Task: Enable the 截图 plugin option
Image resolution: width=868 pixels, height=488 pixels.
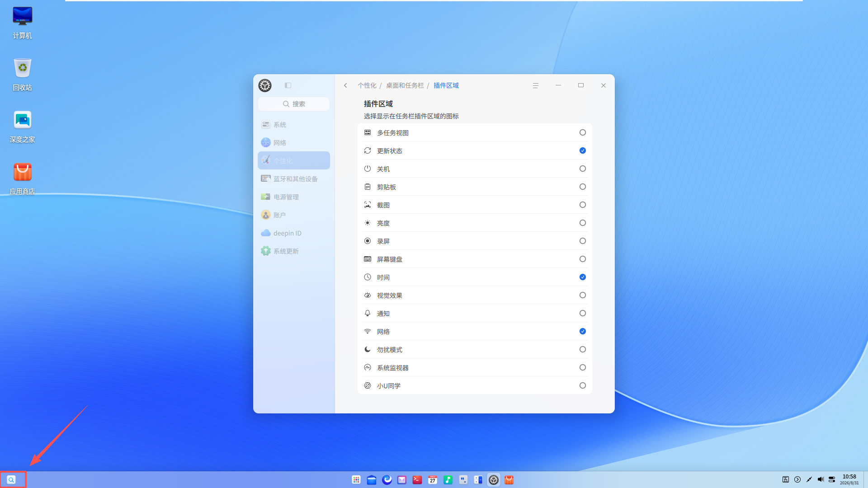Action: click(582, 205)
